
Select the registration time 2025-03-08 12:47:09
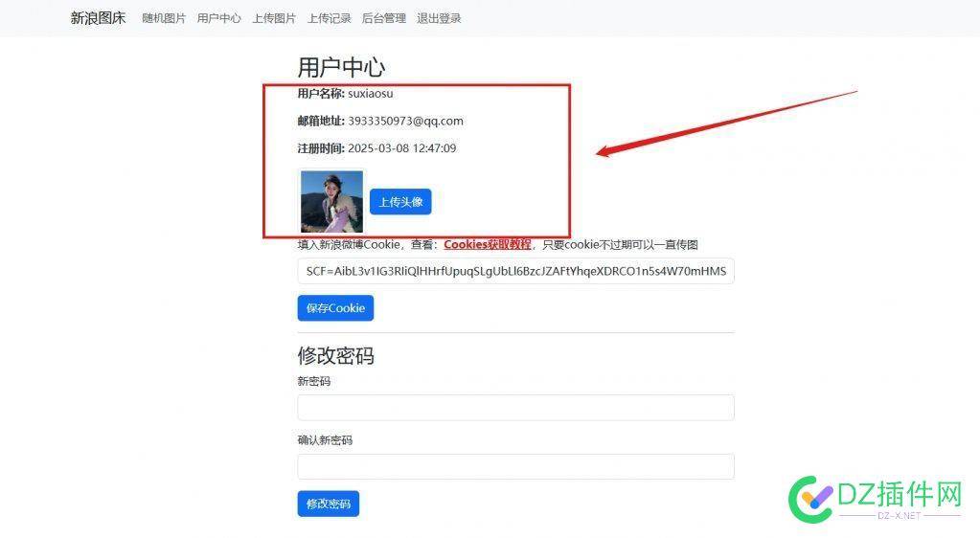point(402,148)
